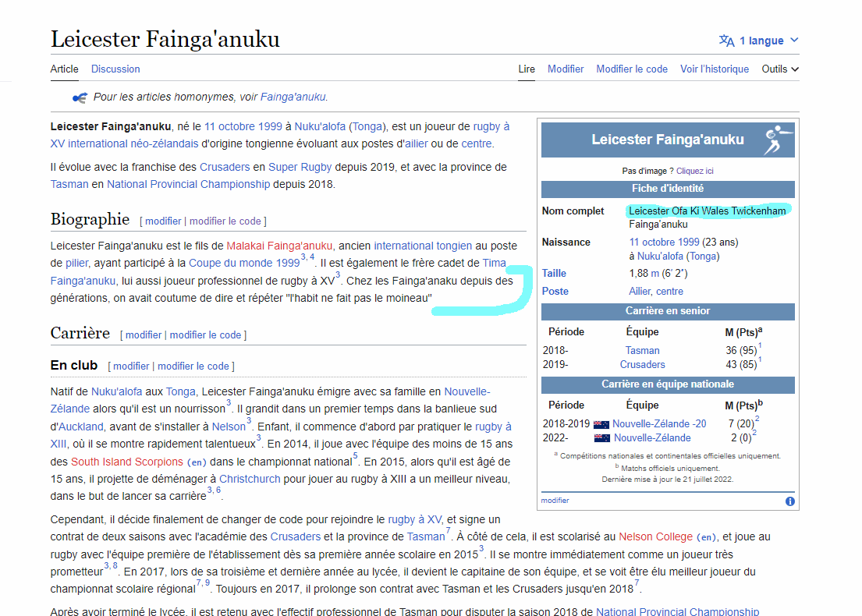Click the '36 (95)' matches value for Tasman
The width and height of the screenshot is (862, 616).
point(741,351)
